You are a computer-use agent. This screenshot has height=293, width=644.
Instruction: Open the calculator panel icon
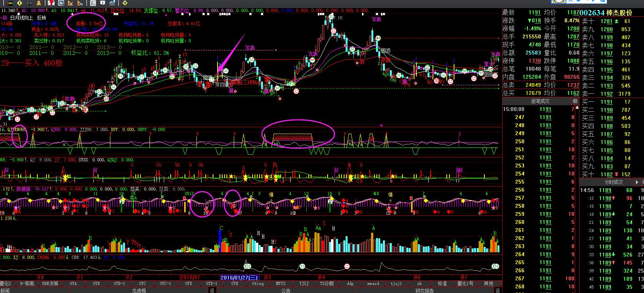93,3
